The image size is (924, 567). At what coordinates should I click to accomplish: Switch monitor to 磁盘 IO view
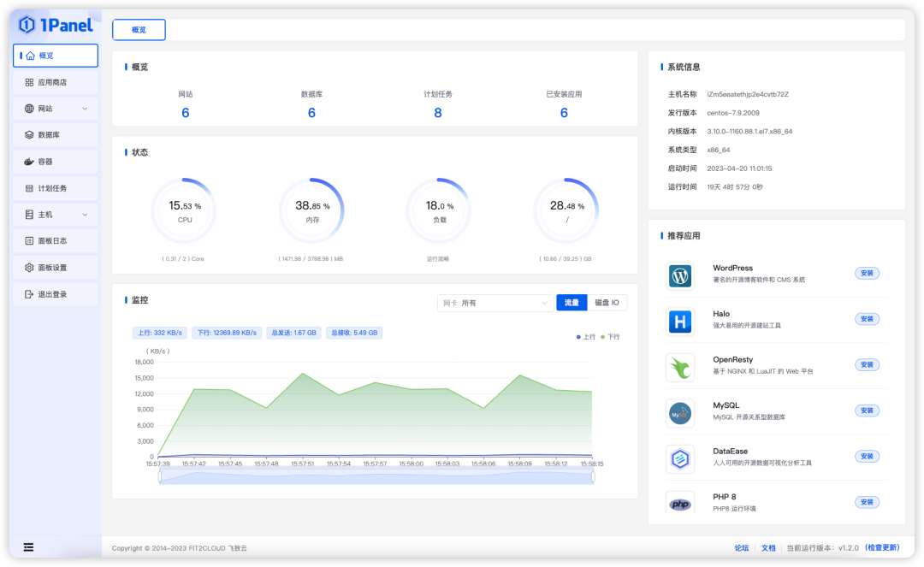click(607, 303)
